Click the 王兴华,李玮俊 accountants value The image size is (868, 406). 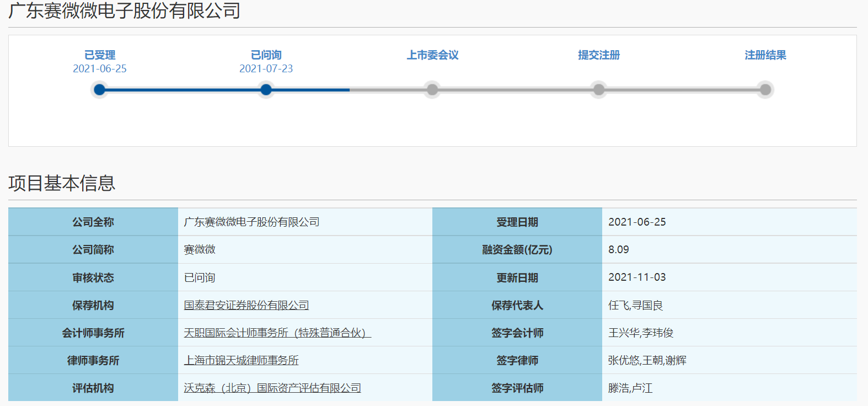(x=641, y=333)
